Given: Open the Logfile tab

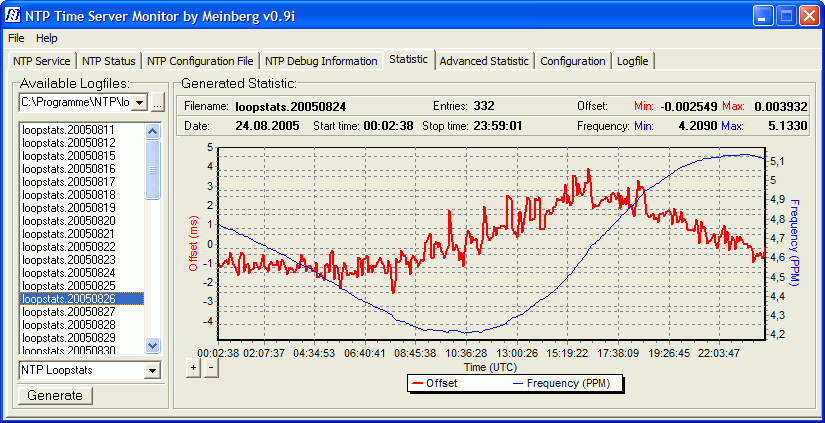Looking at the screenshot, I should (632, 61).
